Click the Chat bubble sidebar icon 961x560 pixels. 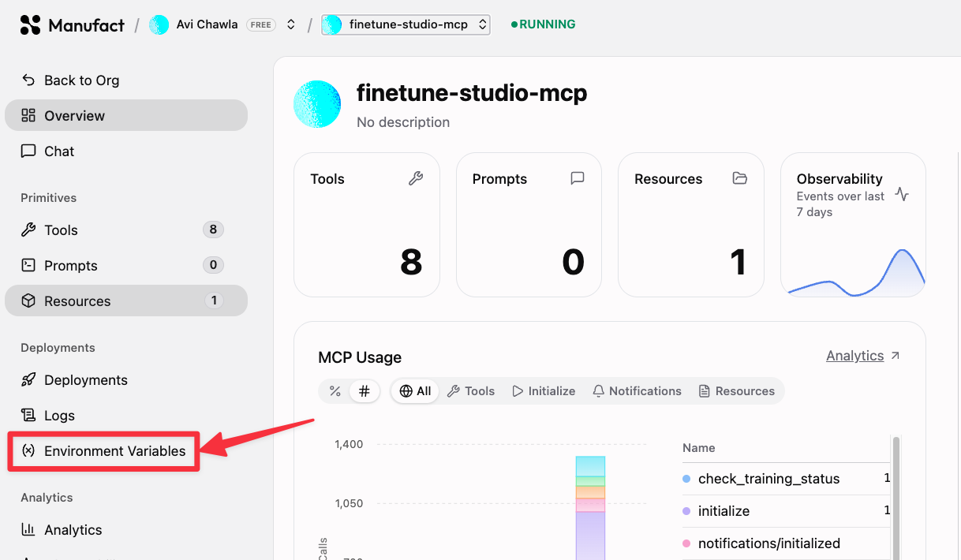coord(28,151)
